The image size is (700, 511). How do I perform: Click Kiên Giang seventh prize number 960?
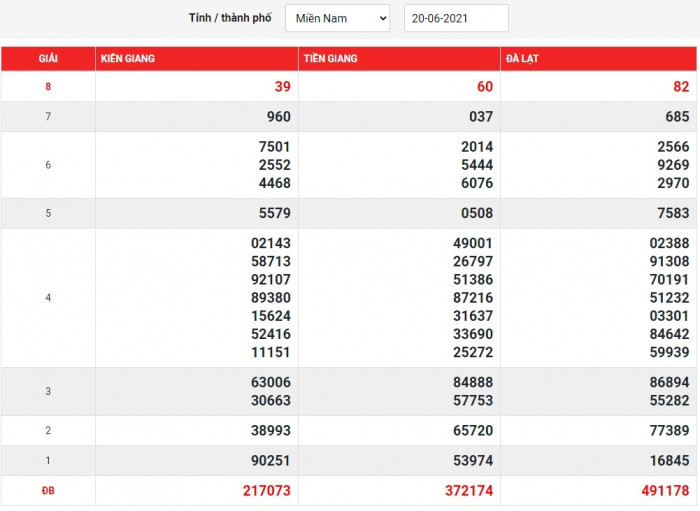[x=278, y=117]
